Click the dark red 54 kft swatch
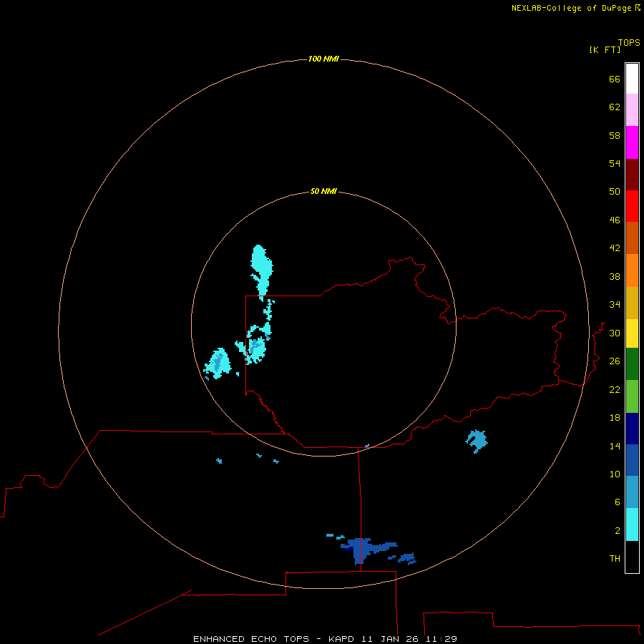 [632, 174]
